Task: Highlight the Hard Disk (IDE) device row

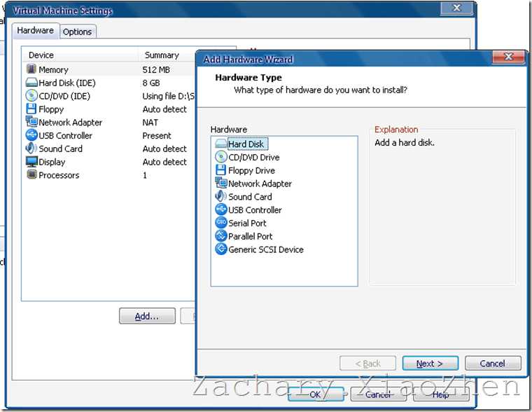Action: click(108, 83)
